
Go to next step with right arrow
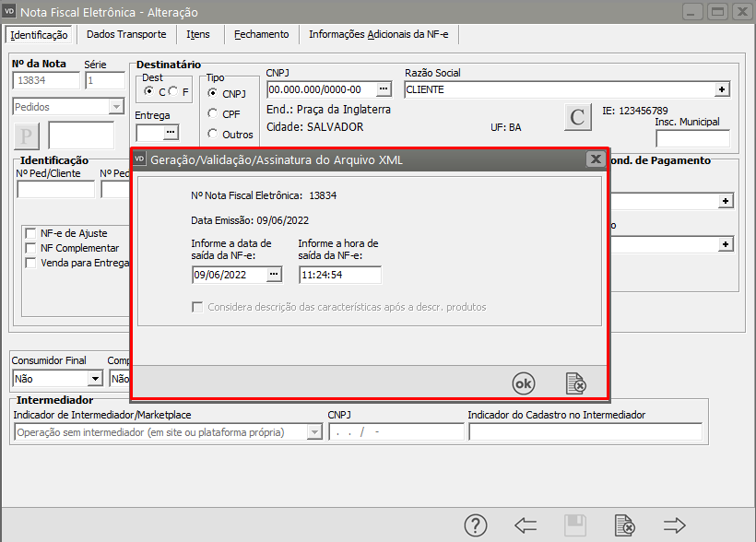pyautogui.click(x=675, y=525)
